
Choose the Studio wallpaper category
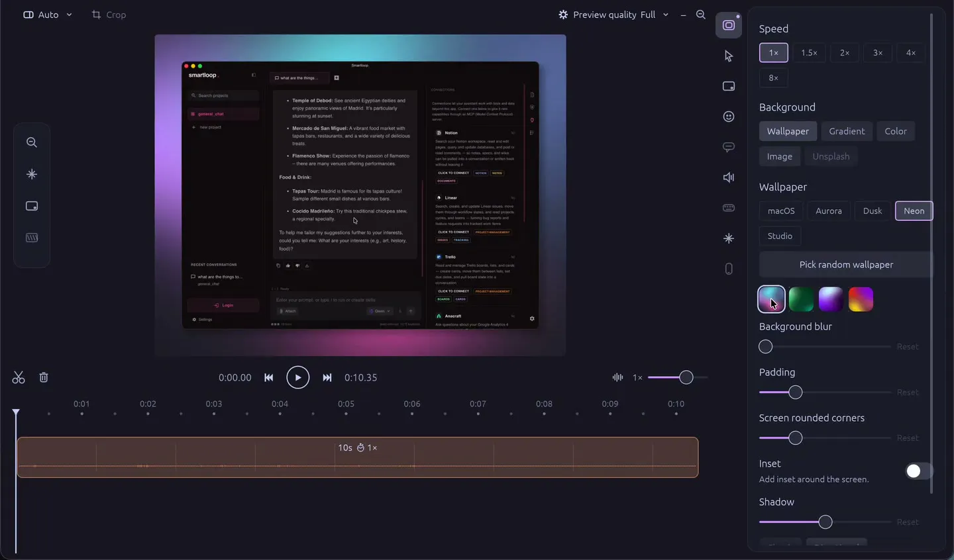780,236
